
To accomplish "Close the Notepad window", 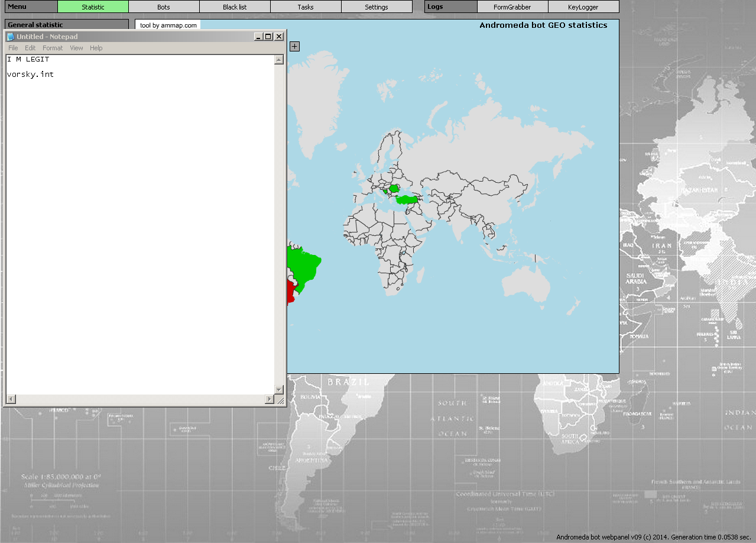I will pyautogui.click(x=279, y=37).
